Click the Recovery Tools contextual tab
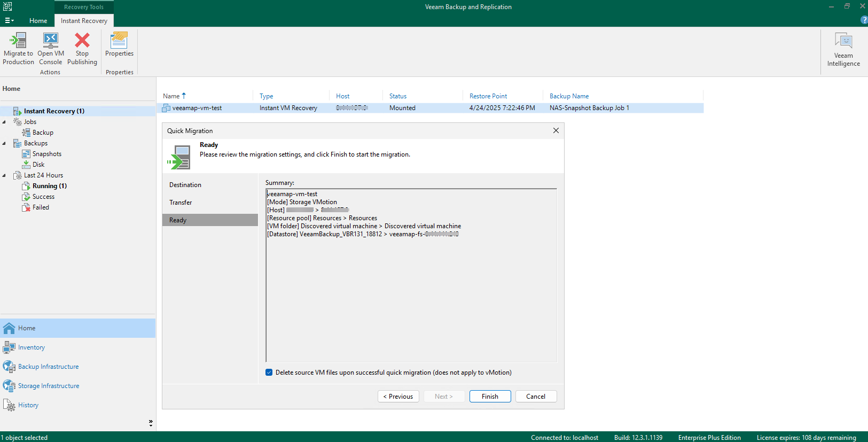Viewport: 868px width, 442px height. coord(84,7)
